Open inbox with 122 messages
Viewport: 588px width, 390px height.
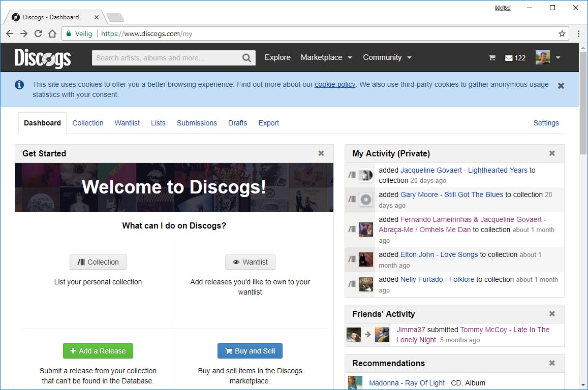[x=515, y=58]
